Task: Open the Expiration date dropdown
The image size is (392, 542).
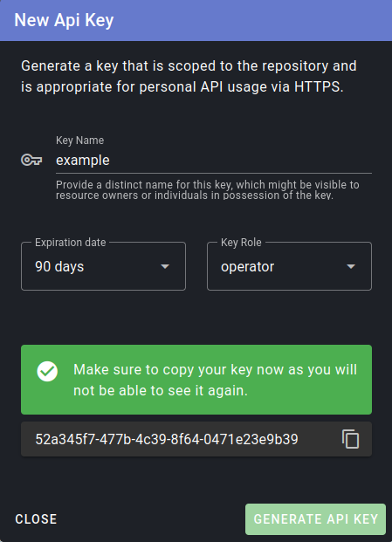Action: pyautogui.click(x=103, y=266)
